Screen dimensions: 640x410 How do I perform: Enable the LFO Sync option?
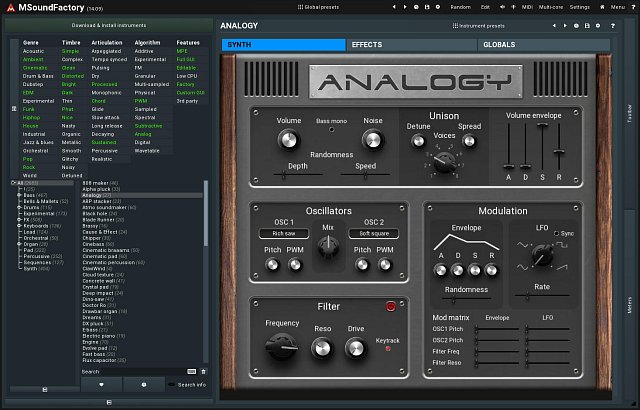[x=559, y=232]
